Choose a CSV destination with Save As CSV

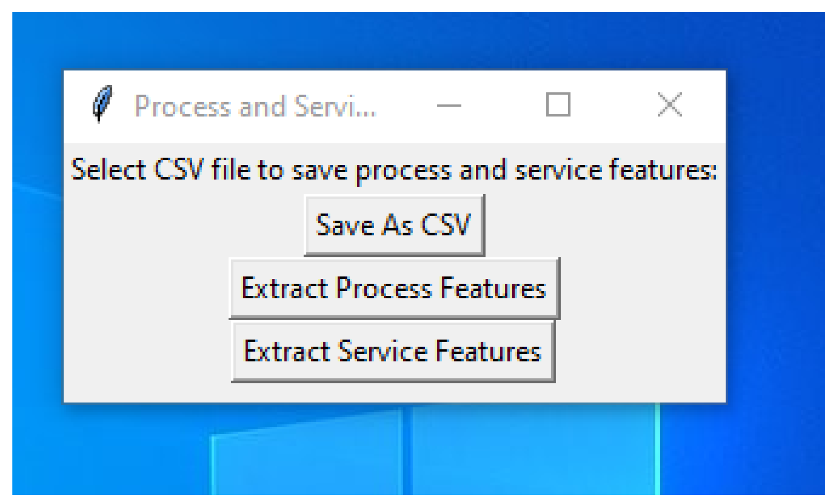(x=394, y=225)
